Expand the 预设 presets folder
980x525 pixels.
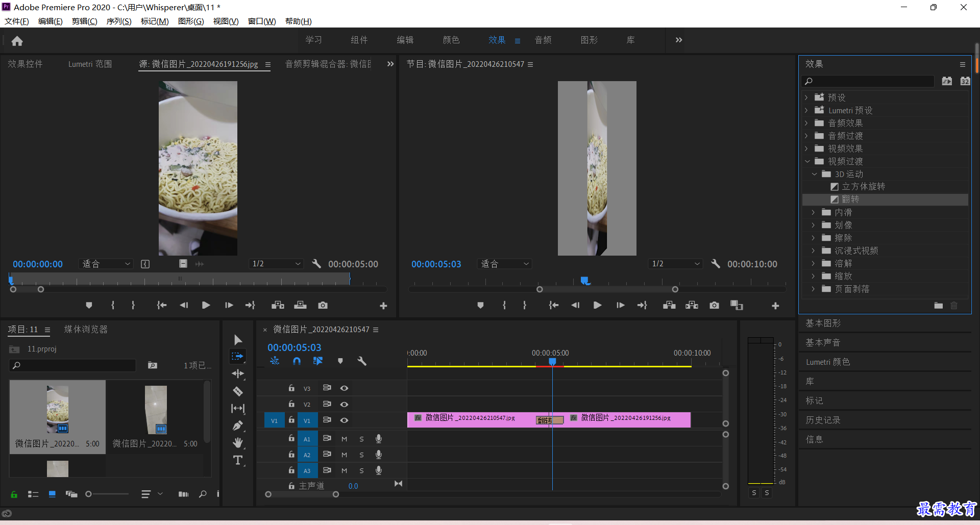806,97
